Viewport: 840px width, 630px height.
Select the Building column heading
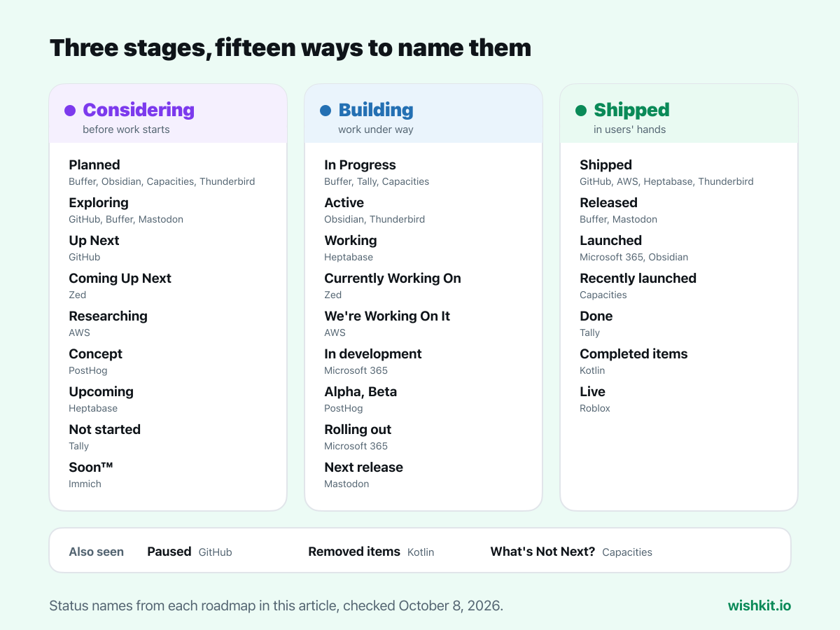(x=376, y=110)
